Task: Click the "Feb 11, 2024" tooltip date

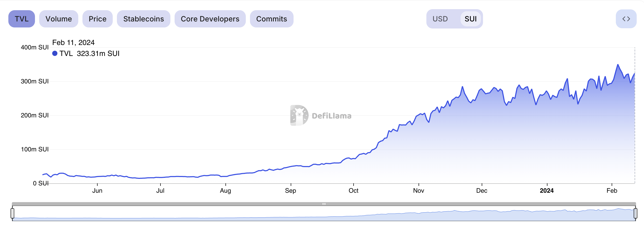Action: (73, 43)
